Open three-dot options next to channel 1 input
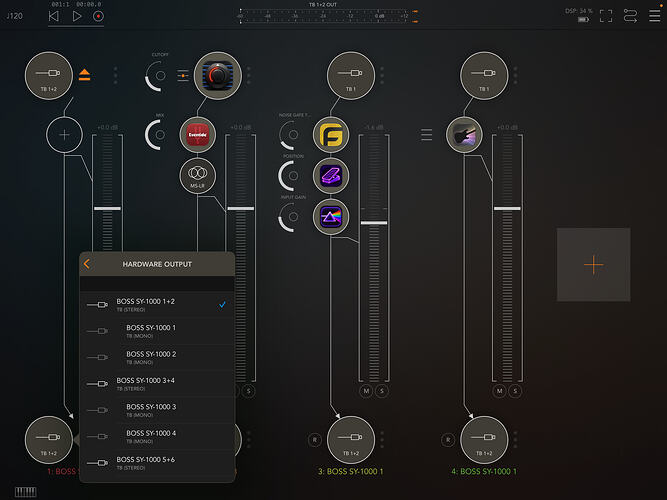667x500 pixels. [x=116, y=75]
